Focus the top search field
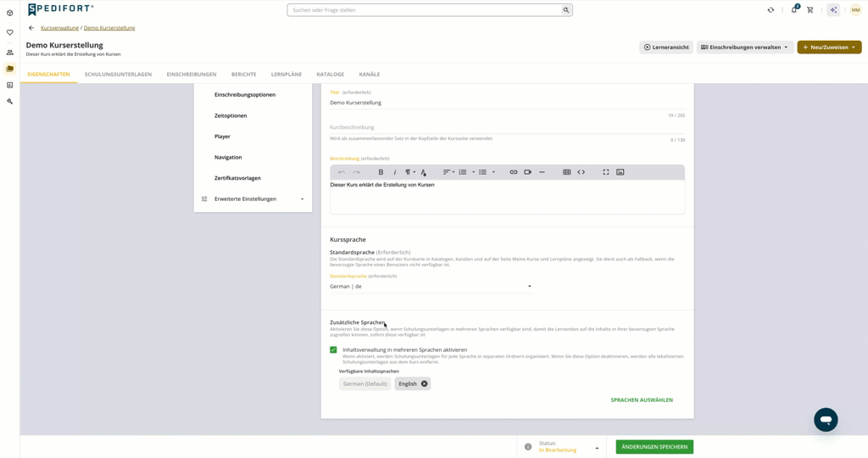Screen dimensions: 868x458 [424, 10]
